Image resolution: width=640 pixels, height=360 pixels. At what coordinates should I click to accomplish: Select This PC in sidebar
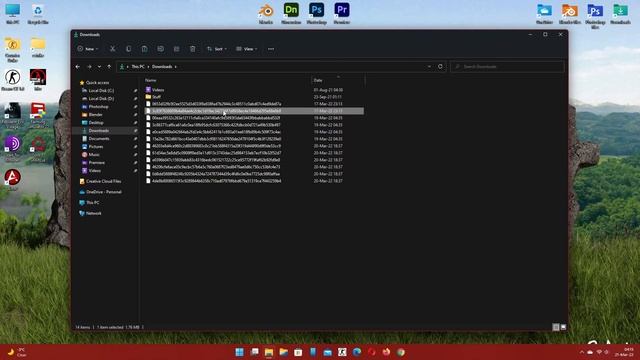[x=93, y=202]
